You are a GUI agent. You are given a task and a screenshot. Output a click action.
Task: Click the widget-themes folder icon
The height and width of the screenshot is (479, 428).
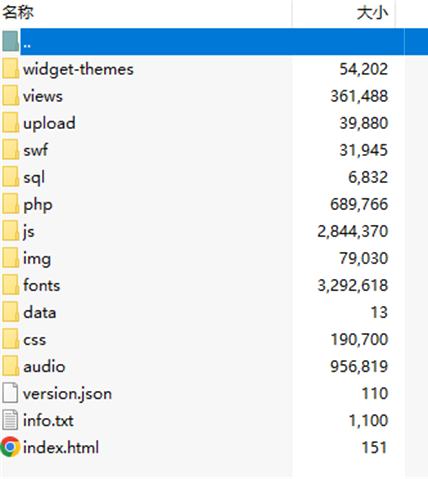[x=10, y=68]
